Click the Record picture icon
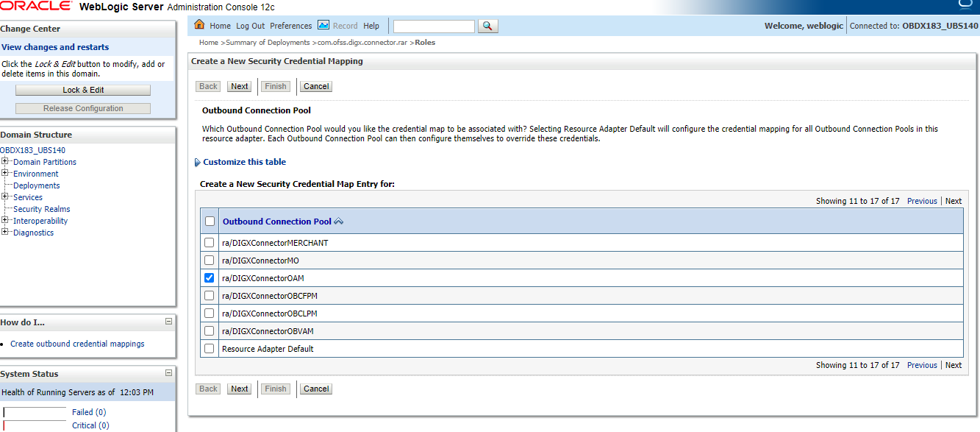The image size is (980, 432). pyautogui.click(x=323, y=25)
